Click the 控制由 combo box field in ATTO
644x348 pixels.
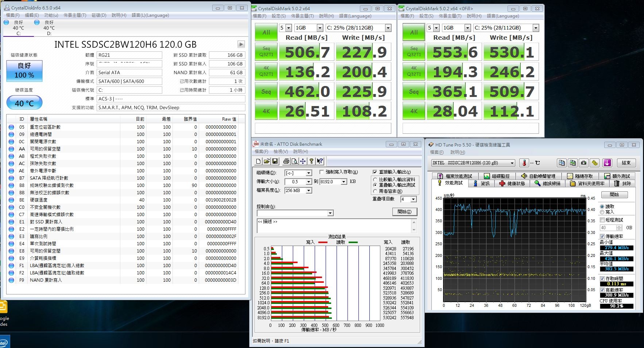(295, 213)
